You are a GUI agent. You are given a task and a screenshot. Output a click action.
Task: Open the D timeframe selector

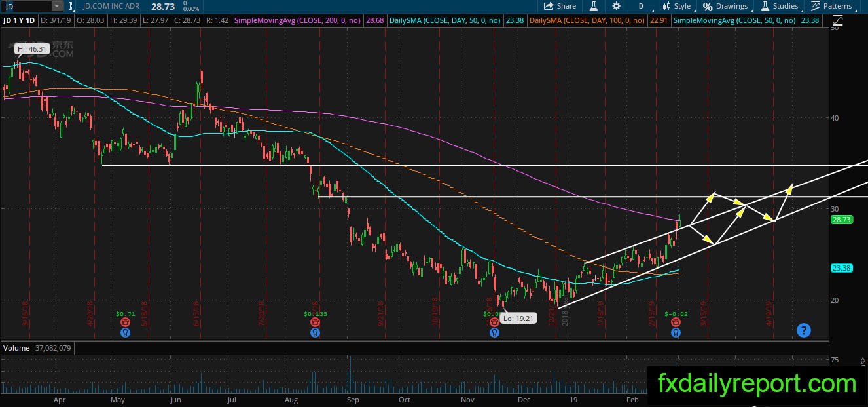click(x=640, y=6)
